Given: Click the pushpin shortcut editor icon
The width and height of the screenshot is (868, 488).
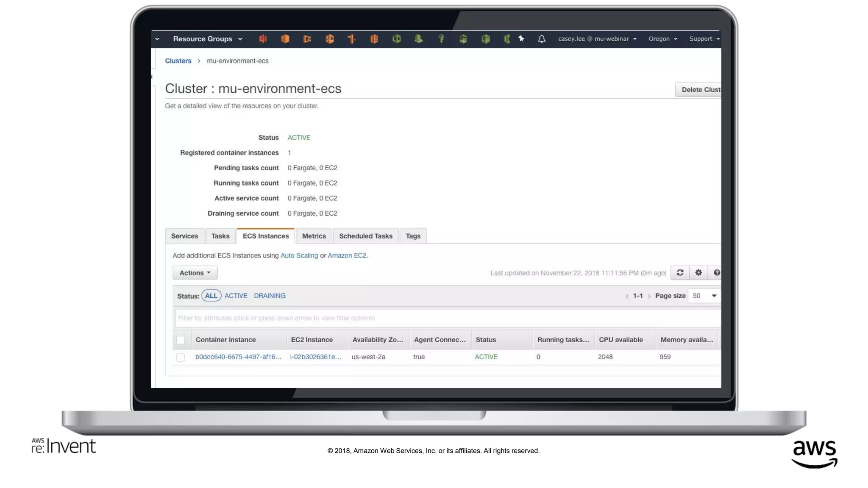Looking at the screenshot, I should tap(521, 39).
